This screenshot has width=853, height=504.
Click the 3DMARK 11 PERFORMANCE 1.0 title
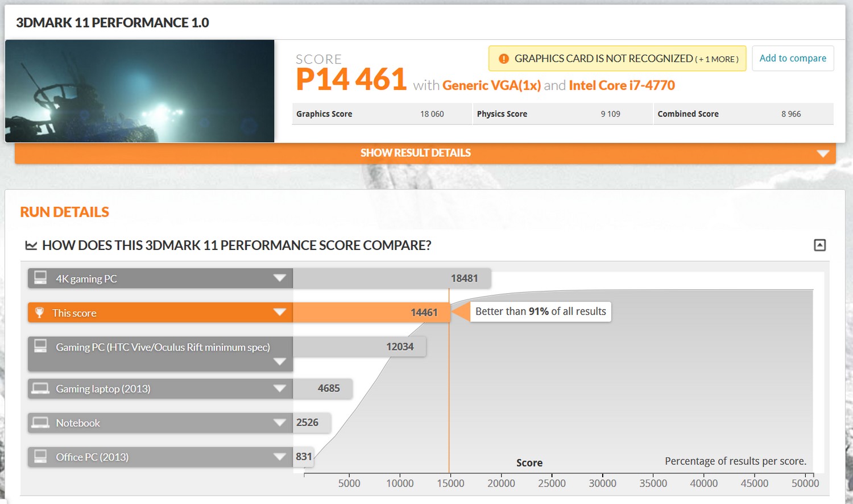tap(113, 23)
